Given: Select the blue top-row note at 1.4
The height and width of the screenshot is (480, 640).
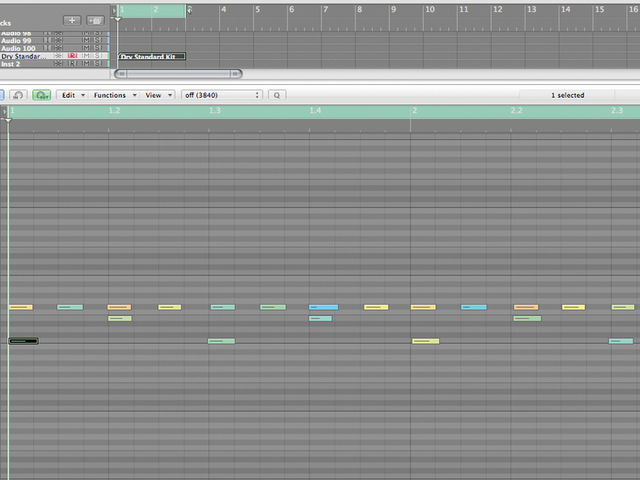Looking at the screenshot, I should 324,307.
